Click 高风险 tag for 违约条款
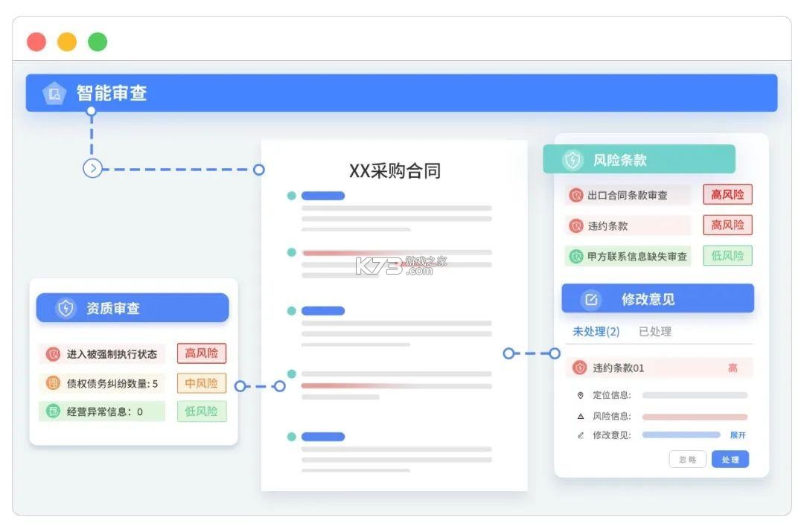This screenshot has width=804, height=532. click(x=727, y=225)
